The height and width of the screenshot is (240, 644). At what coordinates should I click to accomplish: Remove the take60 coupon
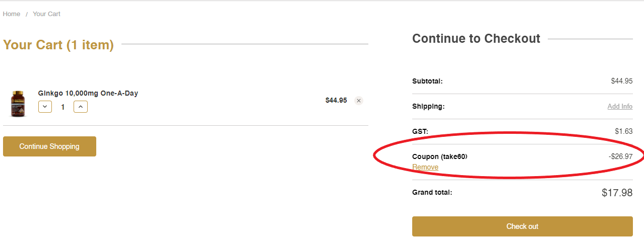(x=425, y=167)
